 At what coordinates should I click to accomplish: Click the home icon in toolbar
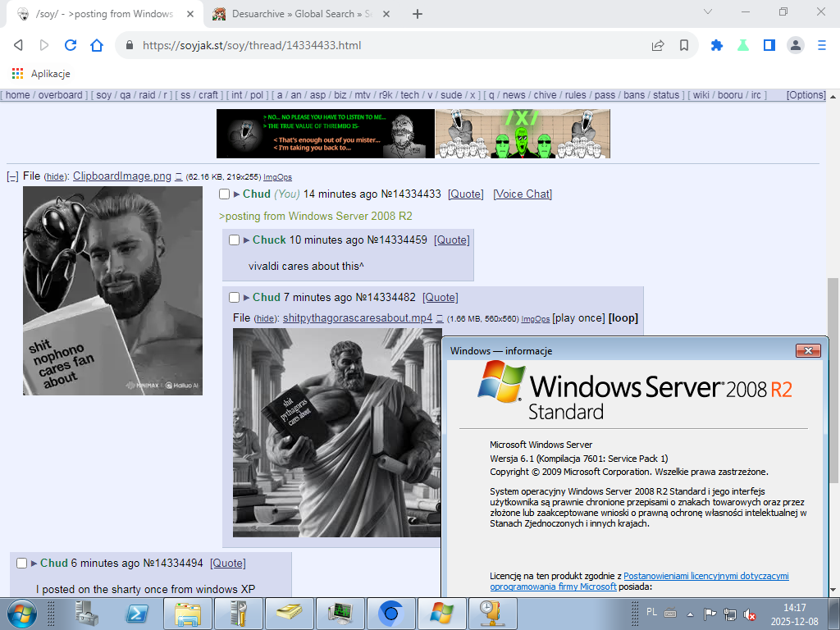97,46
